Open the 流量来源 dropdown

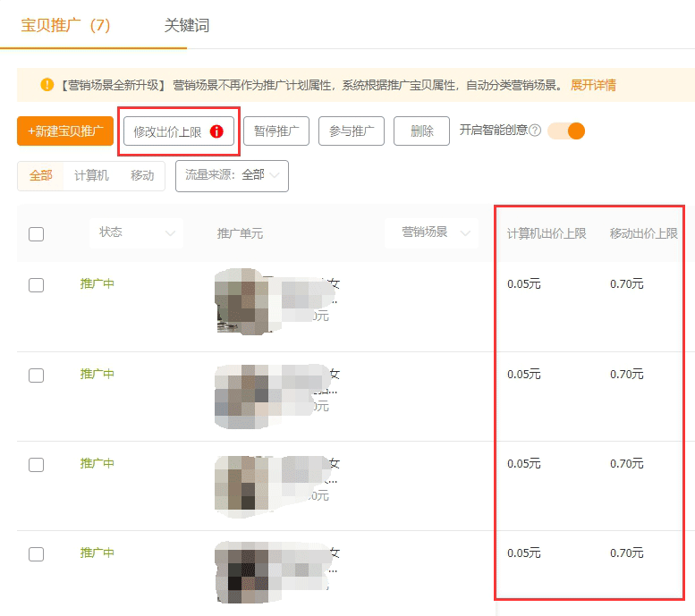[232, 175]
